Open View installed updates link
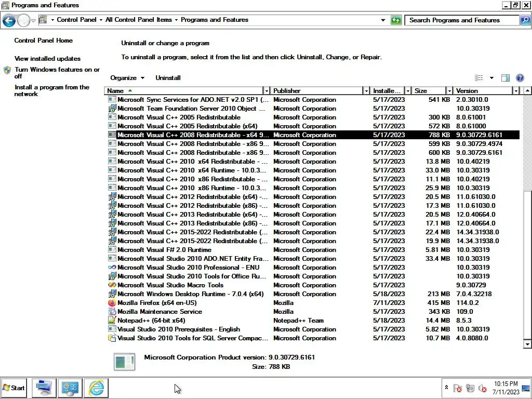Viewport: 532px width, 399px height. [x=47, y=59]
